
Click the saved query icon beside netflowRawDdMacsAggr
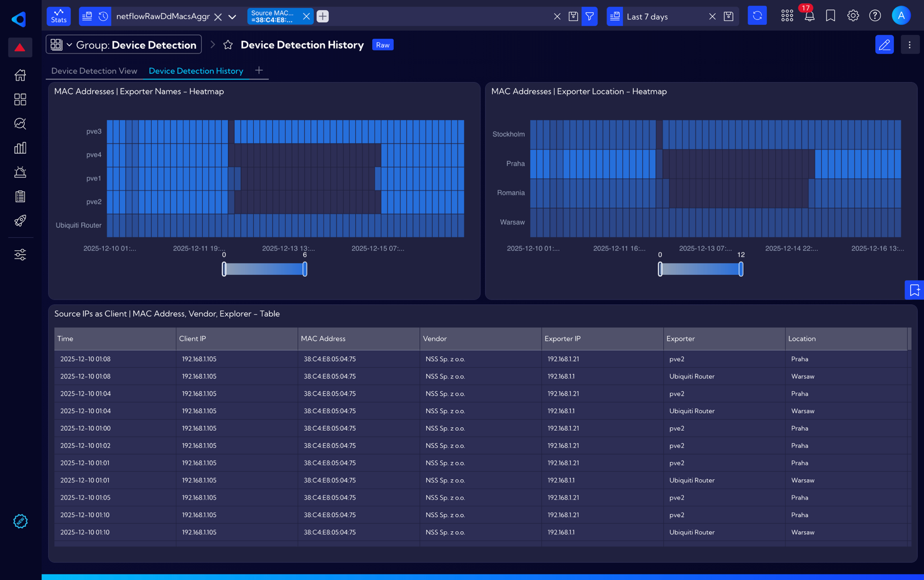coord(87,16)
